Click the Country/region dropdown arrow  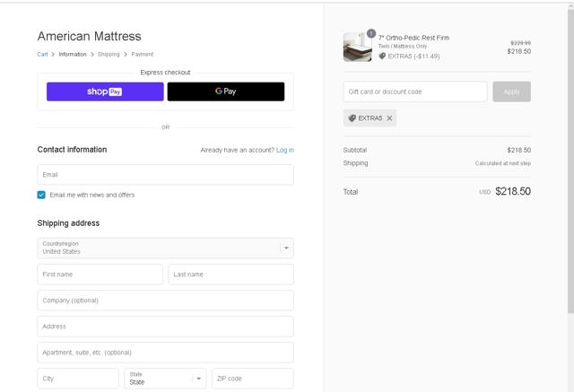(x=286, y=248)
